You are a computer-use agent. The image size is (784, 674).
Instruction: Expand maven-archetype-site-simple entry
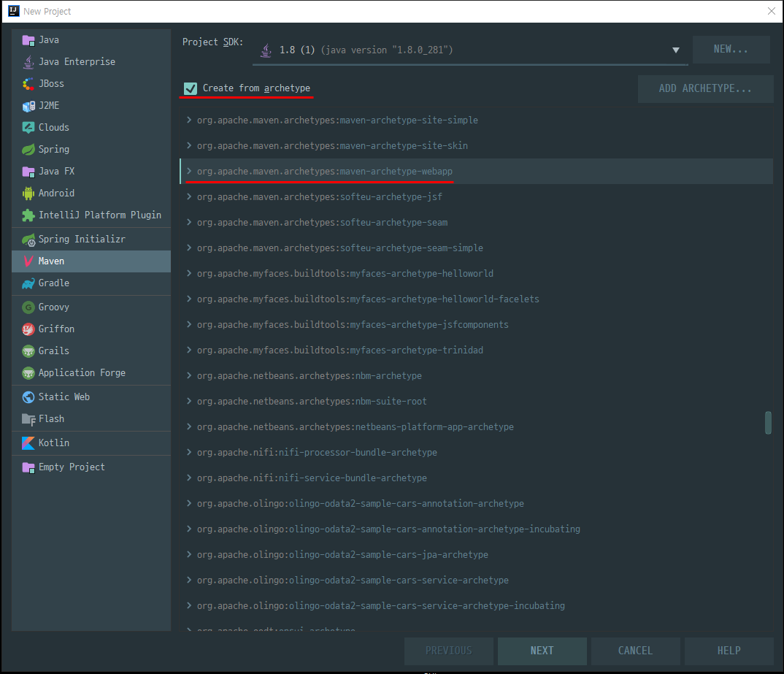tap(189, 120)
